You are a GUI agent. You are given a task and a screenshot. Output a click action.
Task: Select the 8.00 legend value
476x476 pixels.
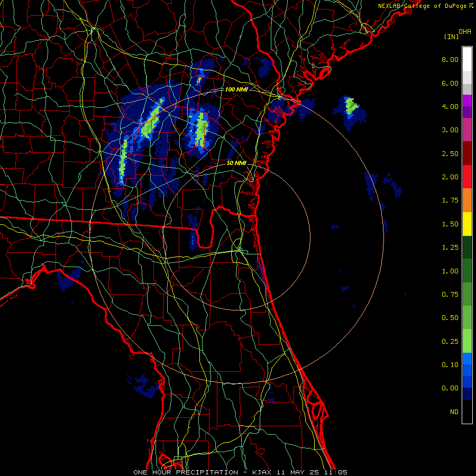click(450, 59)
